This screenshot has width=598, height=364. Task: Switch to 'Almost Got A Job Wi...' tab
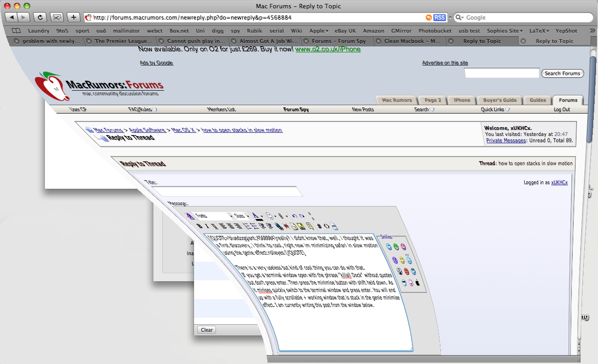click(268, 41)
